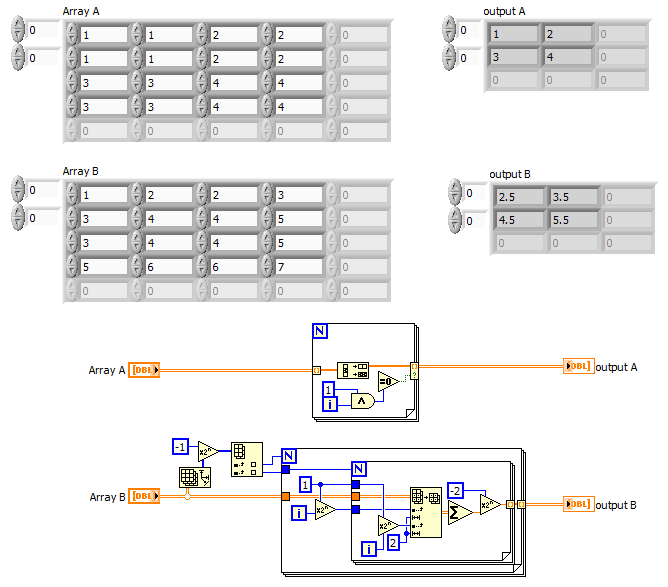Image resolution: width=668 pixels, height=587 pixels.
Task: Click Array B cell containing 7
Action: click(299, 267)
